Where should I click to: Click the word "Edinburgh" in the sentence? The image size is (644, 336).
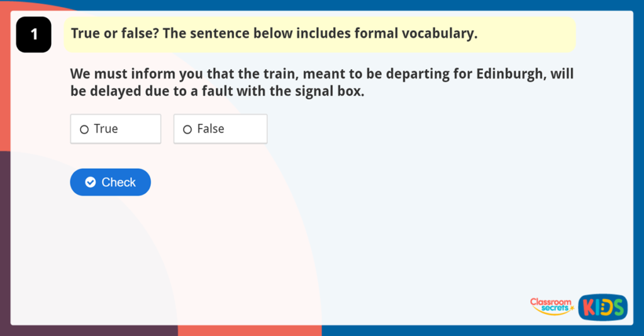click(512, 74)
